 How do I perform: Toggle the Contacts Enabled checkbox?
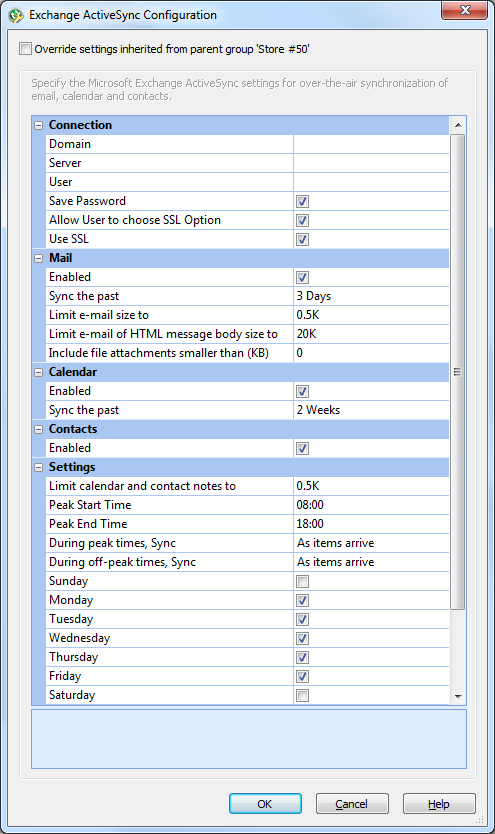303,448
